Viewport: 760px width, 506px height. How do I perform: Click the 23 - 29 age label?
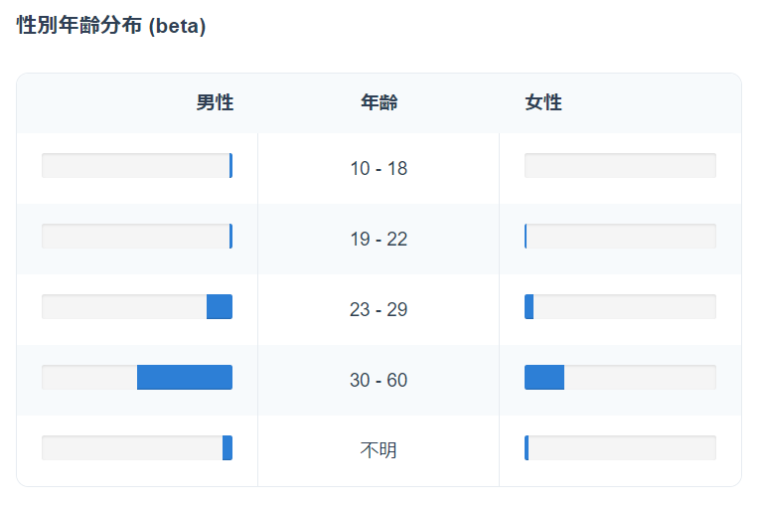pyautogui.click(x=379, y=309)
